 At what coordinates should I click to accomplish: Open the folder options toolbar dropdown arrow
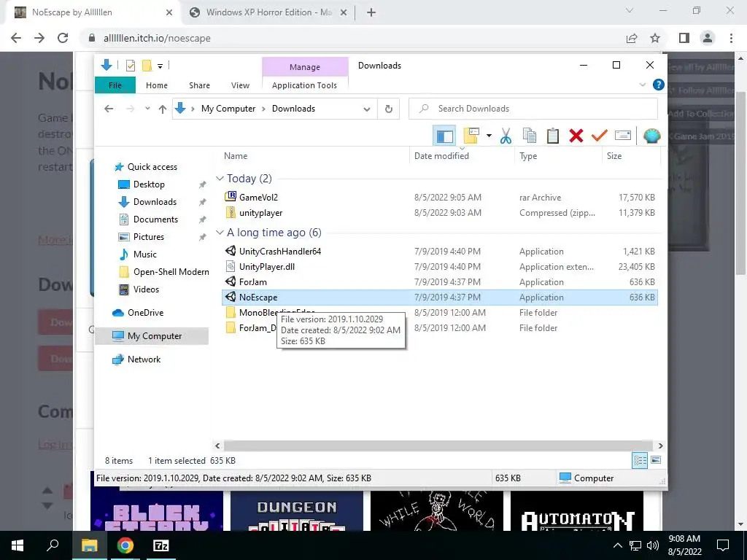[x=489, y=136]
